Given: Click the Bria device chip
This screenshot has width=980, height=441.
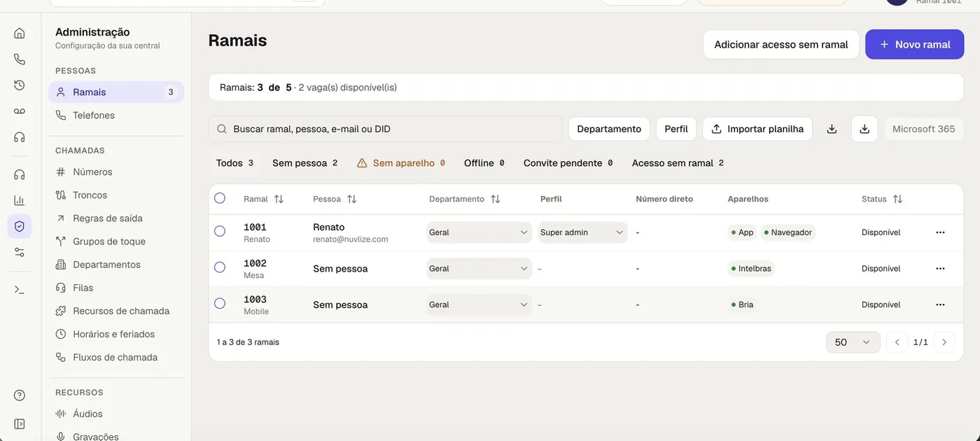Looking at the screenshot, I should 742,304.
